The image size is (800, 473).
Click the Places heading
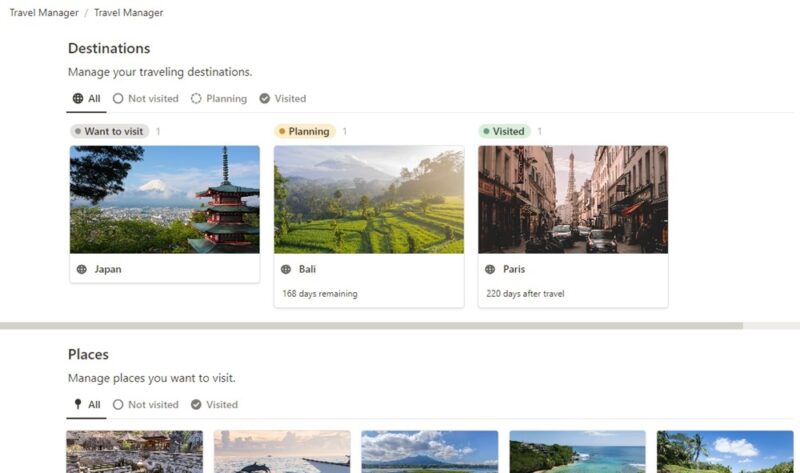tap(88, 355)
